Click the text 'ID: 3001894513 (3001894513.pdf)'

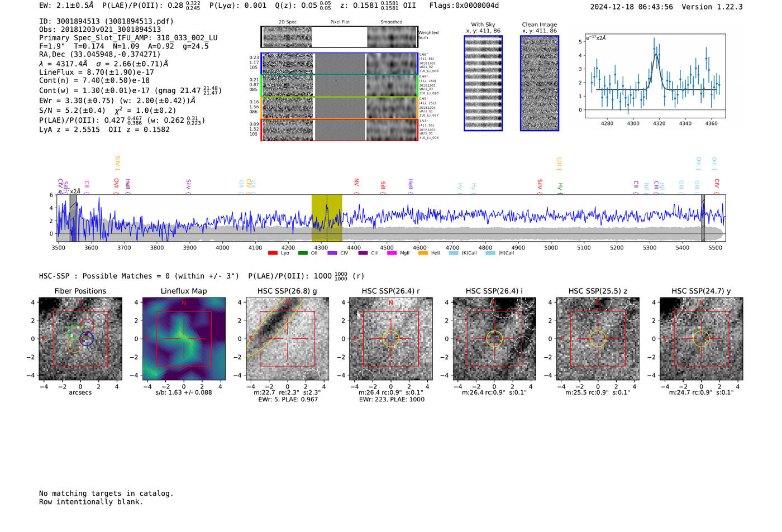click(x=106, y=21)
